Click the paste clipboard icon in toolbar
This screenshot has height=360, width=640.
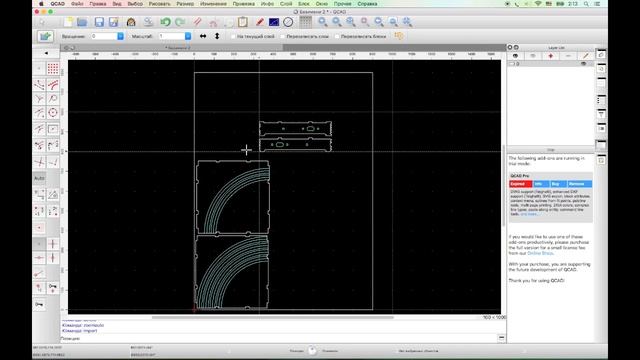[243, 22]
